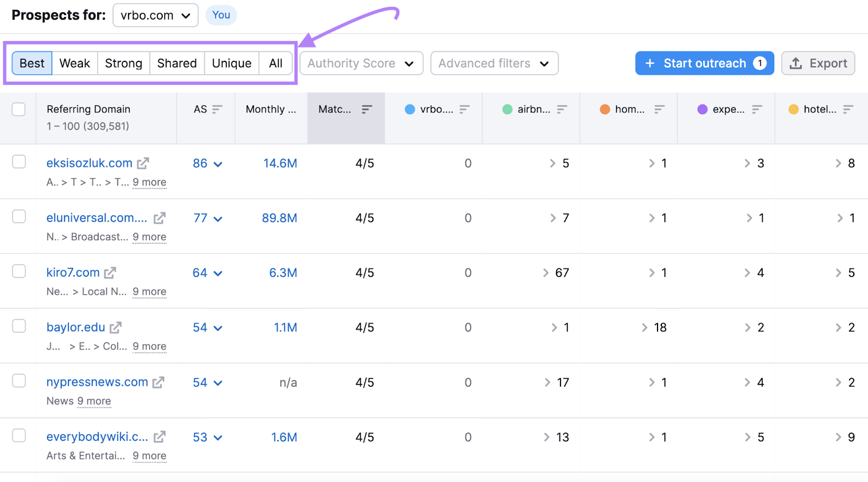Click the yellow hotel competitor color dot
The width and height of the screenshot is (868, 482).
[x=794, y=109]
